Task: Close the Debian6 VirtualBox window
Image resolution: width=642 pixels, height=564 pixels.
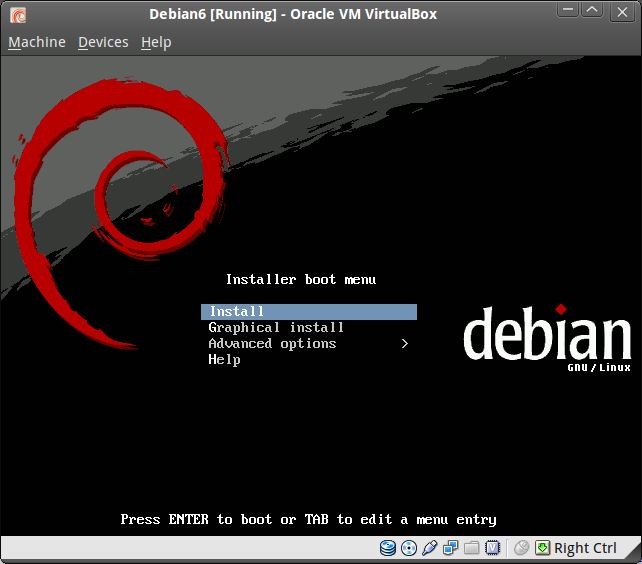Action: (622, 12)
